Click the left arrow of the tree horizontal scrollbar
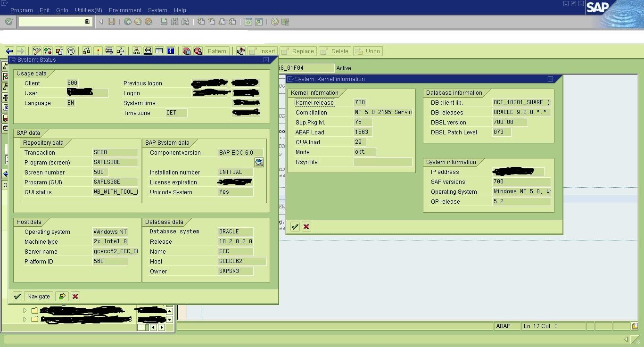 pyautogui.click(x=154, y=327)
